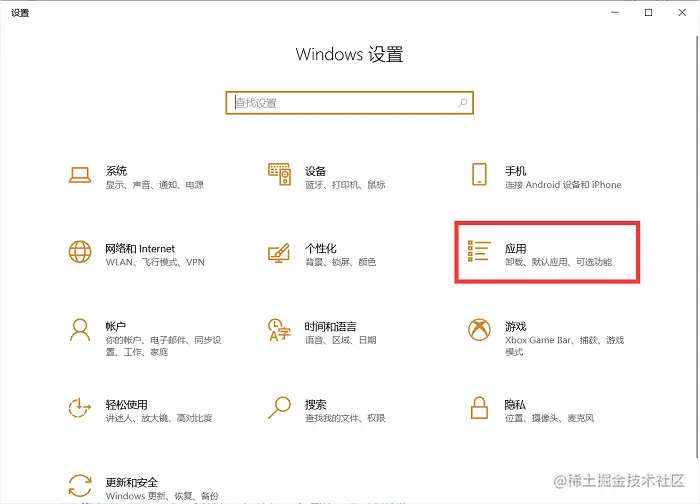
Task: Click the 位置、摄像头、麦克风 description
Action: 549,418
